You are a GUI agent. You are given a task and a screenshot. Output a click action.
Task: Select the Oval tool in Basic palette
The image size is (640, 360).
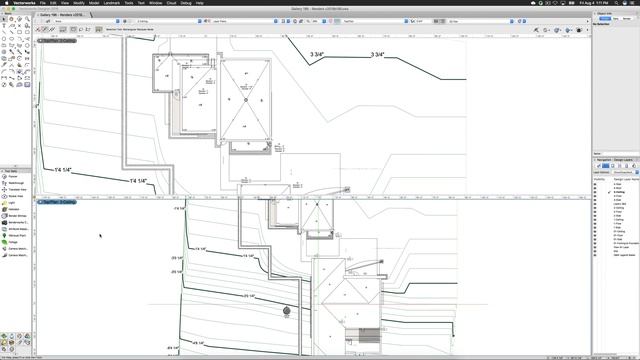click(11, 39)
